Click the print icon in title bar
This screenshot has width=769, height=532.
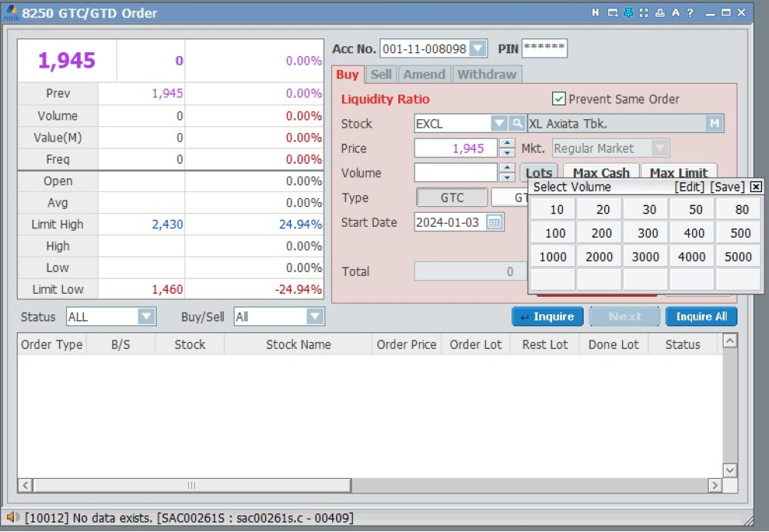pyautogui.click(x=659, y=13)
